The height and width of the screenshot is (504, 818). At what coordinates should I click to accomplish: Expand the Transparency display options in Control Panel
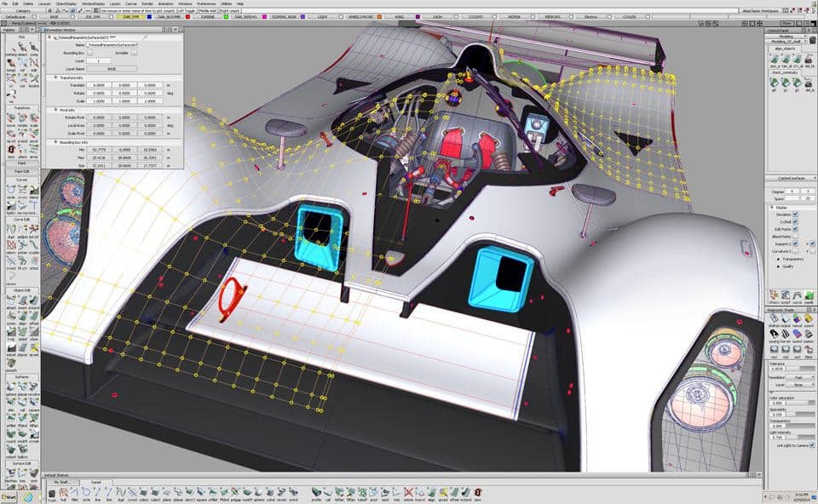778,258
